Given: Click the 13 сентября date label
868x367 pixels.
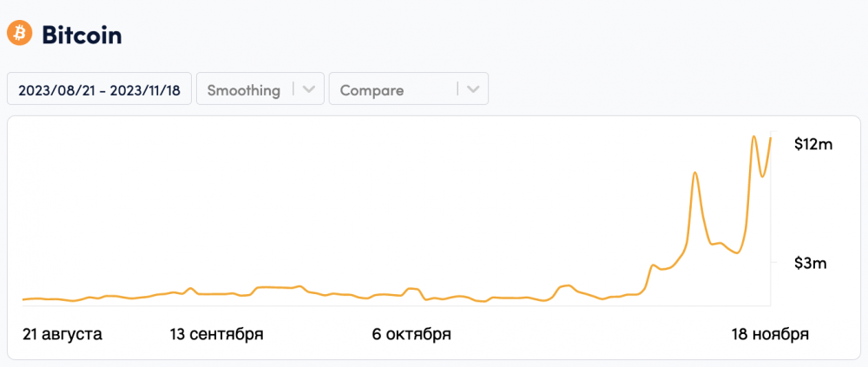Looking at the screenshot, I should click(217, 334).
